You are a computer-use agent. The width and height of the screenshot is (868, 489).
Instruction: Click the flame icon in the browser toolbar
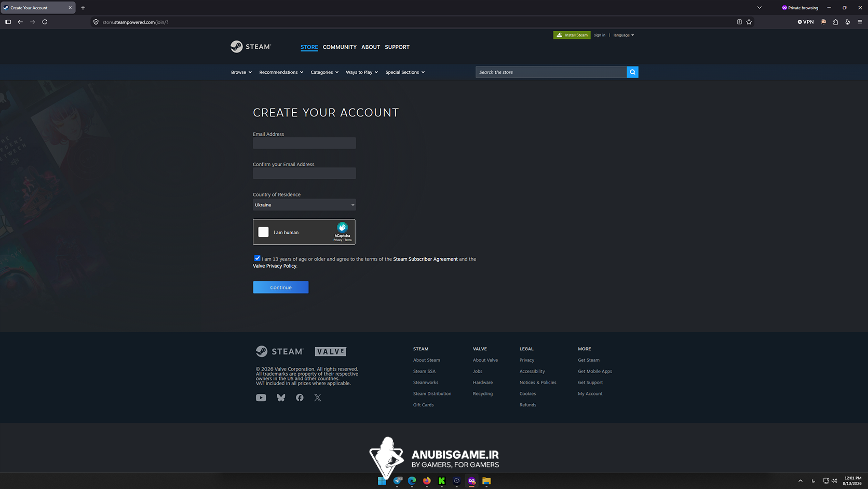point(848,22)
